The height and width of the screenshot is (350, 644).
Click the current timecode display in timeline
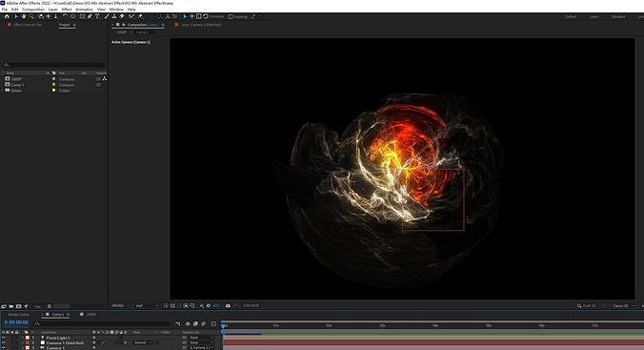16,322
